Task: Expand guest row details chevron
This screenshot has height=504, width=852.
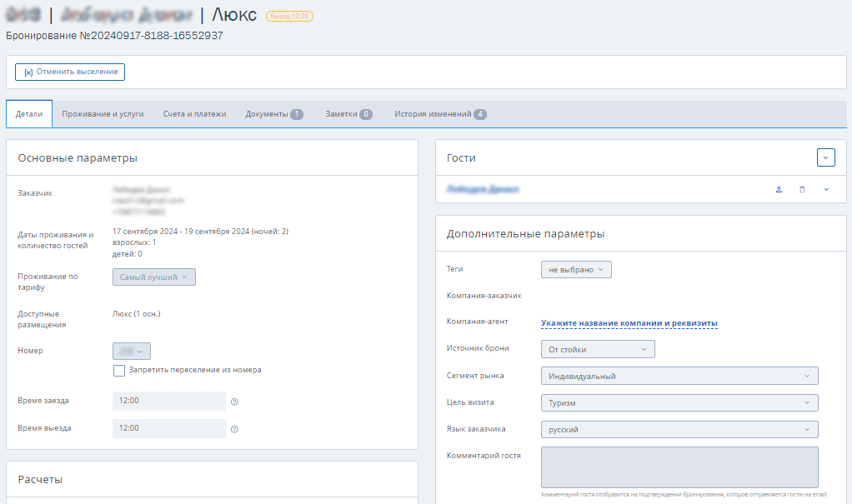Action: pyautogui.click(x=826, y=190)
